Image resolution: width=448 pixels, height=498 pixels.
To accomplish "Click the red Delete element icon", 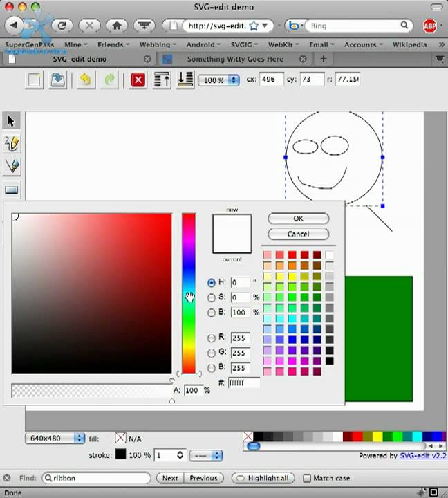I will pos(138,80).
